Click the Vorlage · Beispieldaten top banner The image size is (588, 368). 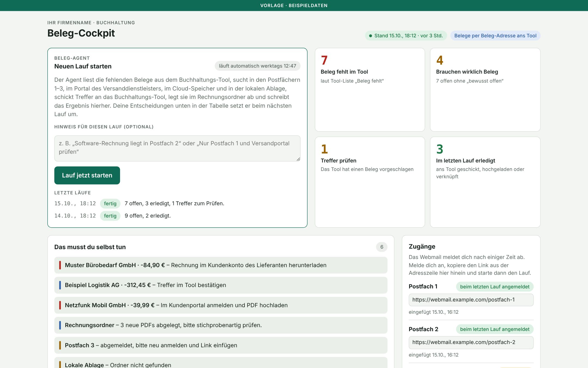coord(294,5)
